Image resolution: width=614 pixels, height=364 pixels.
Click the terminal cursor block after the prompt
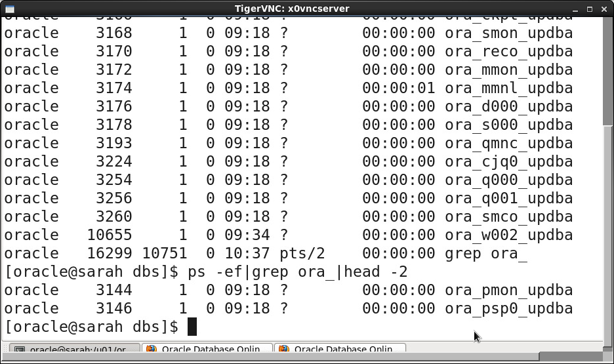(192, 327)
